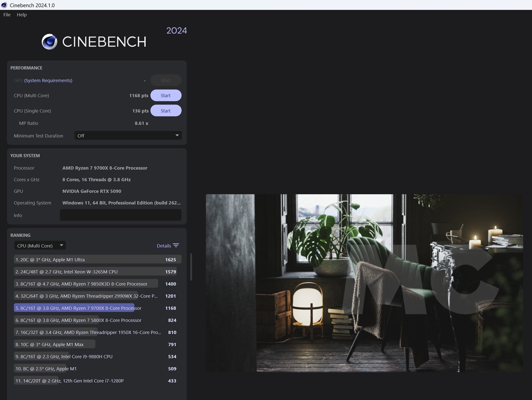Click the Cinebench title bar app icon
The width and height of the screenshot is (532, 400).
tap(4, 5)
